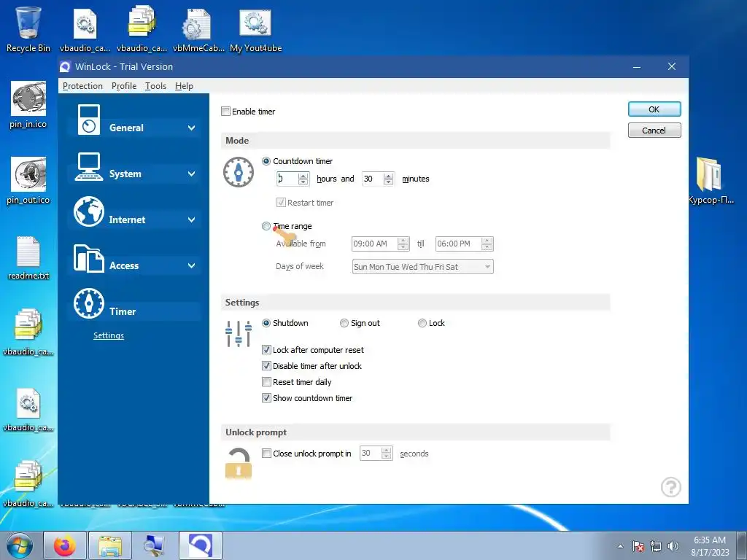Click into the minutes field showing 30

tap(373, 179)
